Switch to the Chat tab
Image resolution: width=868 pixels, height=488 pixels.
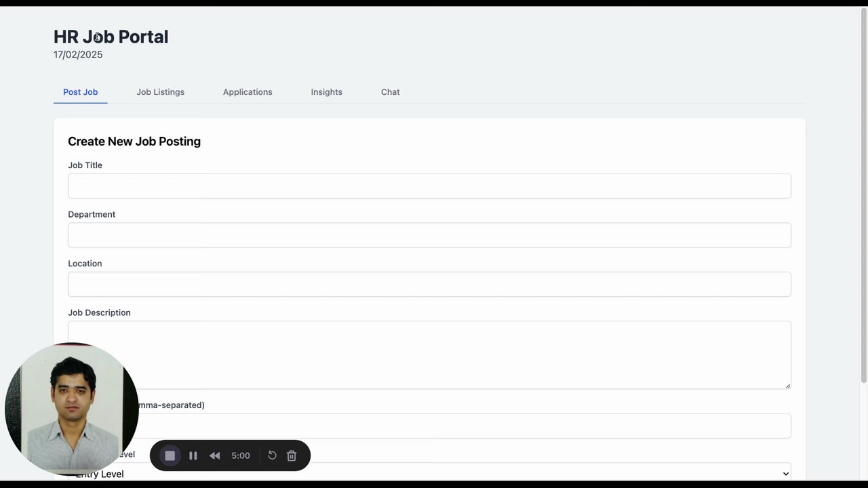[x=391, y=92]
